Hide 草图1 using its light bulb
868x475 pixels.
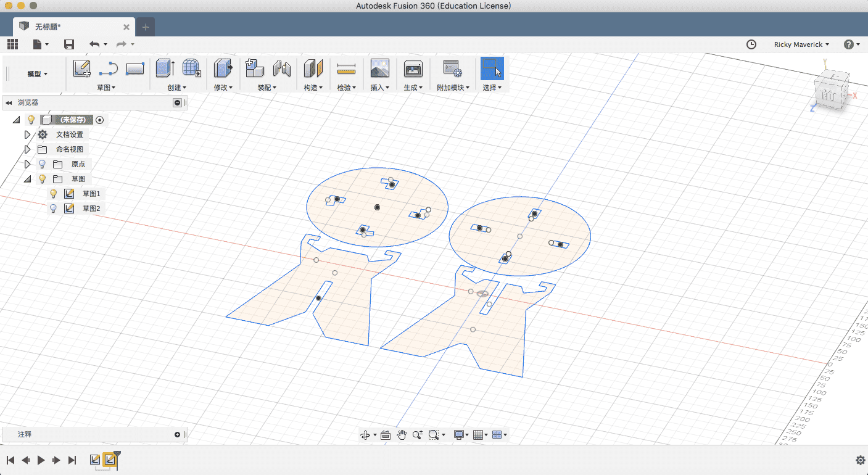pyautogui.click(x=54, y=194)
